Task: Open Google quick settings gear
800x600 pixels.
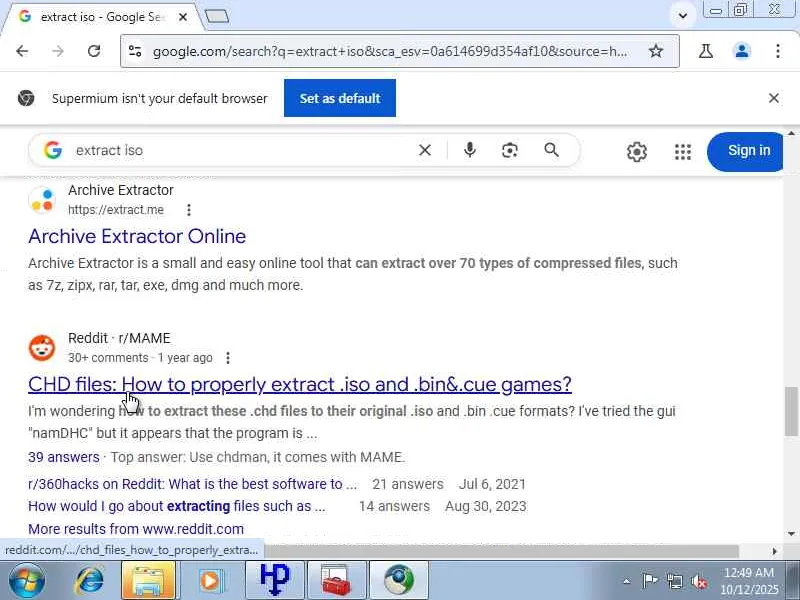Action: [637, 152]
